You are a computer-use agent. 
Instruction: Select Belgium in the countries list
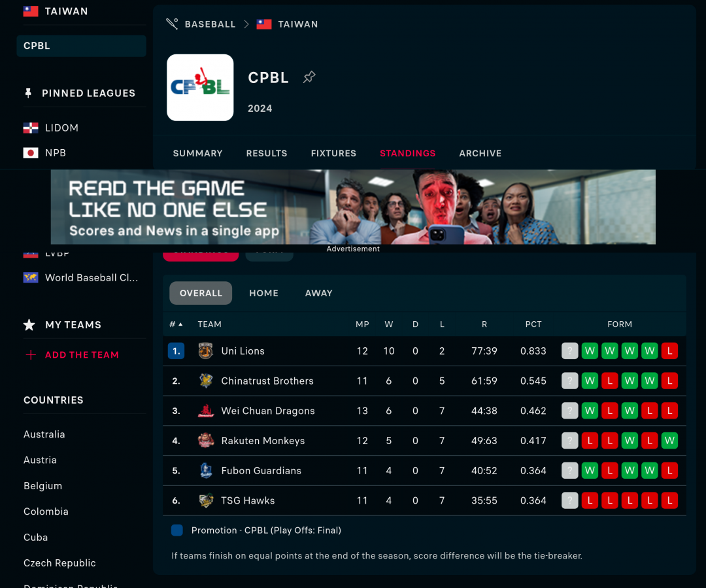(42, 486)
